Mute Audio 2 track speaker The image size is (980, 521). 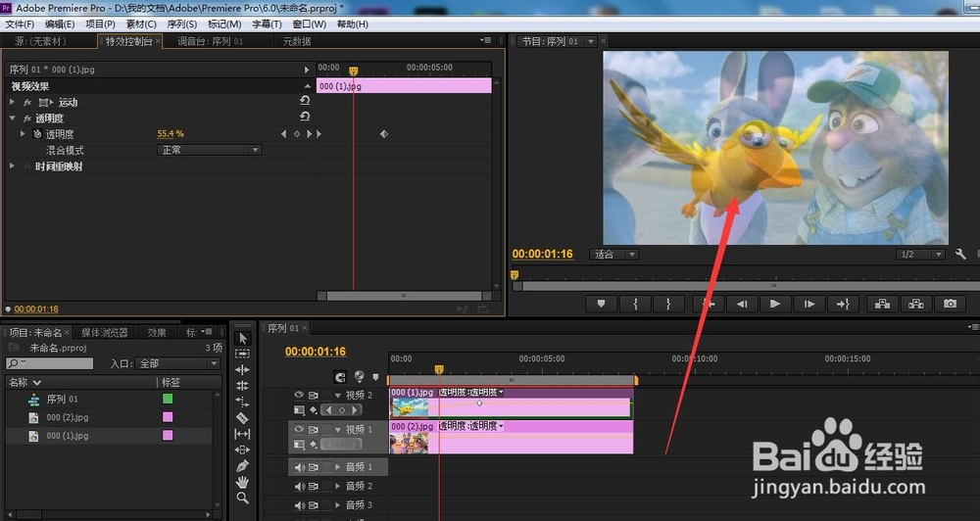[300, 486]
